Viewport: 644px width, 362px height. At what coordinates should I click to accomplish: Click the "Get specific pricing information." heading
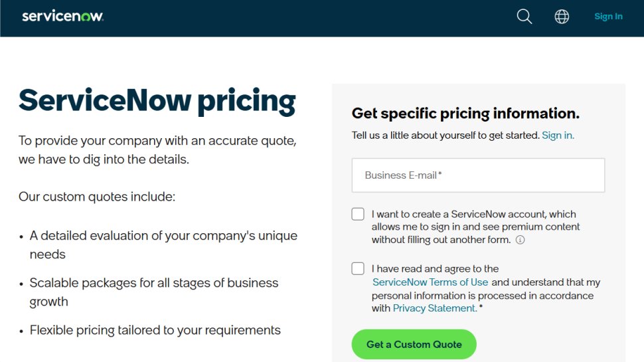465,114
